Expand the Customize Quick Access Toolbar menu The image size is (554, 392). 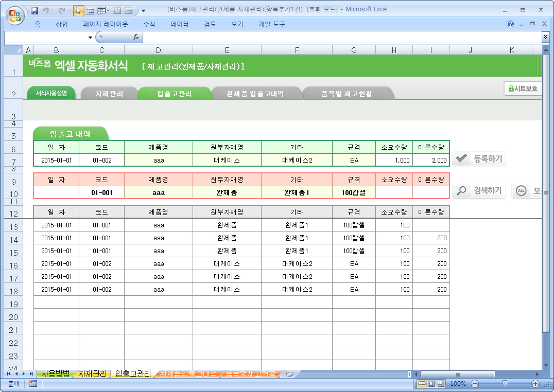click(x=143, y=10)
